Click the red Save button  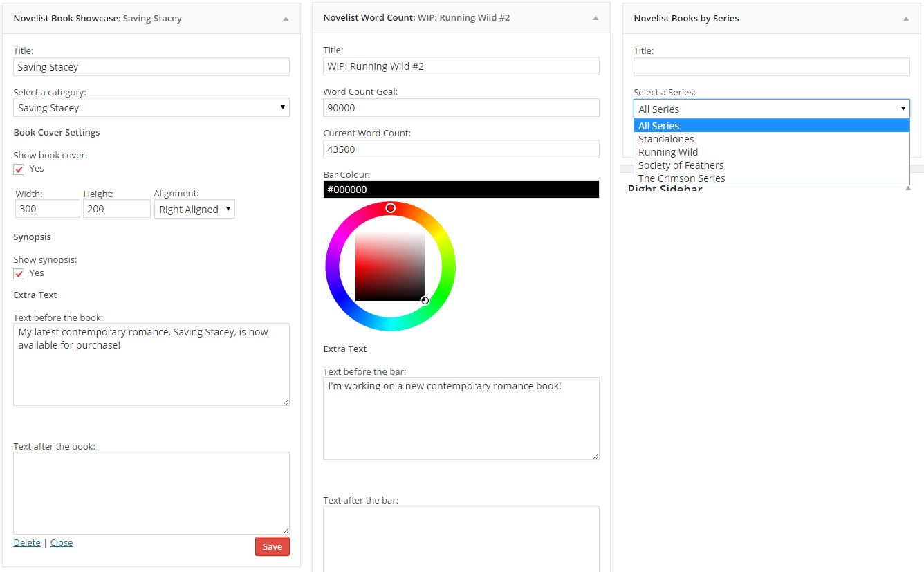coord(272,546)
